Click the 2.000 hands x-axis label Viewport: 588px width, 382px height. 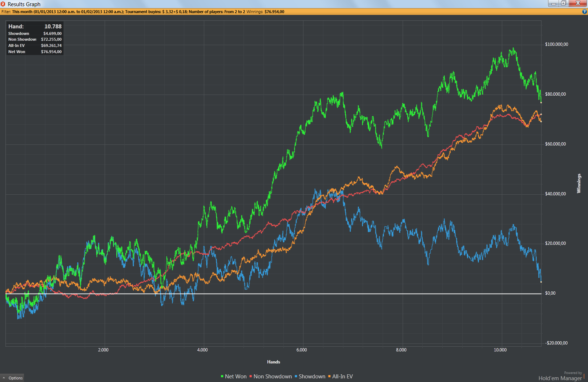point(103,350)
